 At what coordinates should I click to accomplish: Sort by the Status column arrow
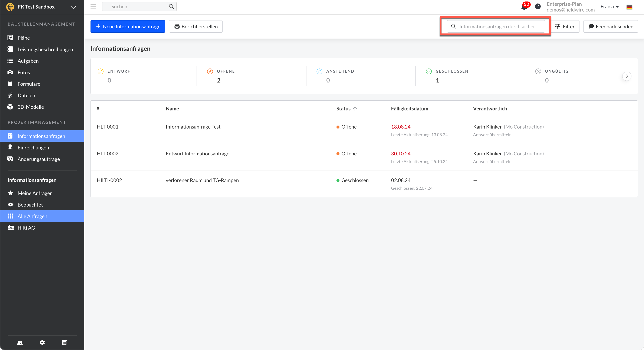[355, 108]
